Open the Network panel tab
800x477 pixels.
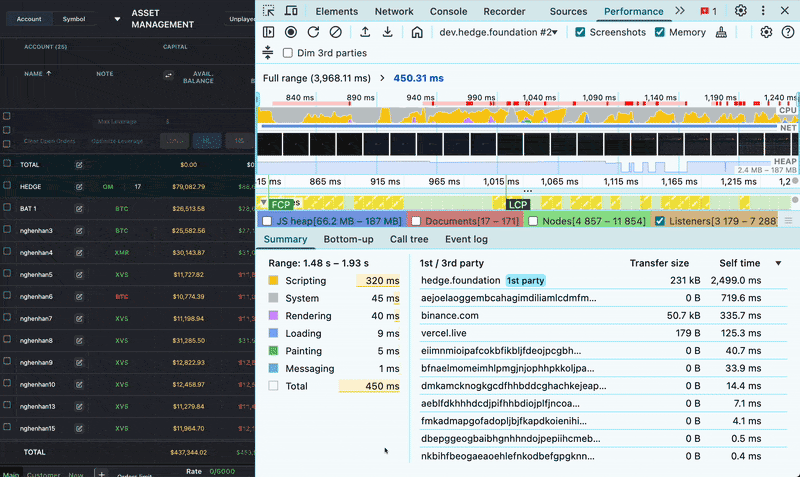[394, 11]
